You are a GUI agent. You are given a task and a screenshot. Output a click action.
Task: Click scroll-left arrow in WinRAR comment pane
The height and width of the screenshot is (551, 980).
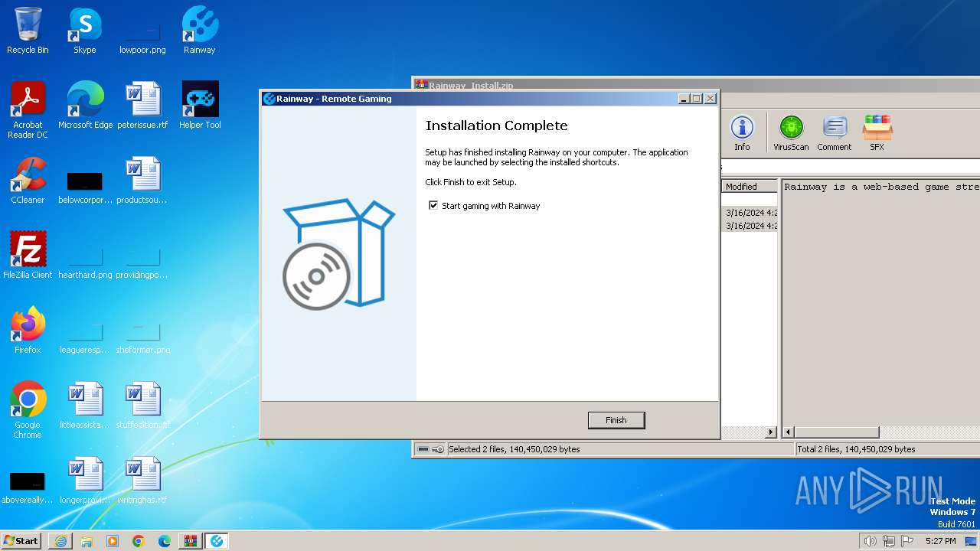coord(788,432)
